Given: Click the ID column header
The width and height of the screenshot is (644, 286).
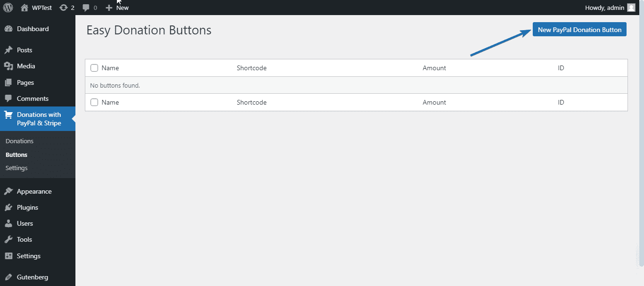Looking at the screenshot, I should pyautogui.click(x=561, y=68).
